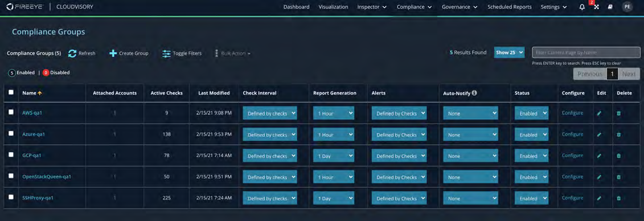The height and width of the screenshot is (221, 644).
Task: Click the Next page button
Action: click(x=629, y=74)
